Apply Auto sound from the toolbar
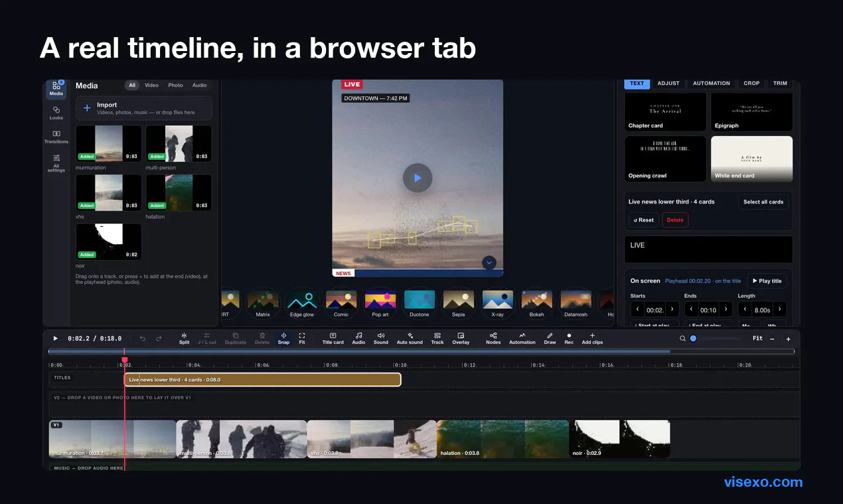The image size is (843, 504). pyautogui.click(x=410, y=338)
